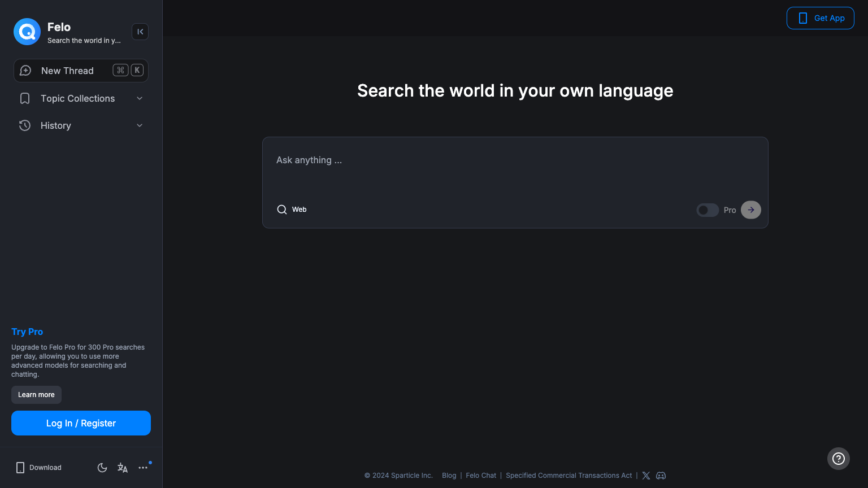Click the help question mark icon

click(839, 459)
